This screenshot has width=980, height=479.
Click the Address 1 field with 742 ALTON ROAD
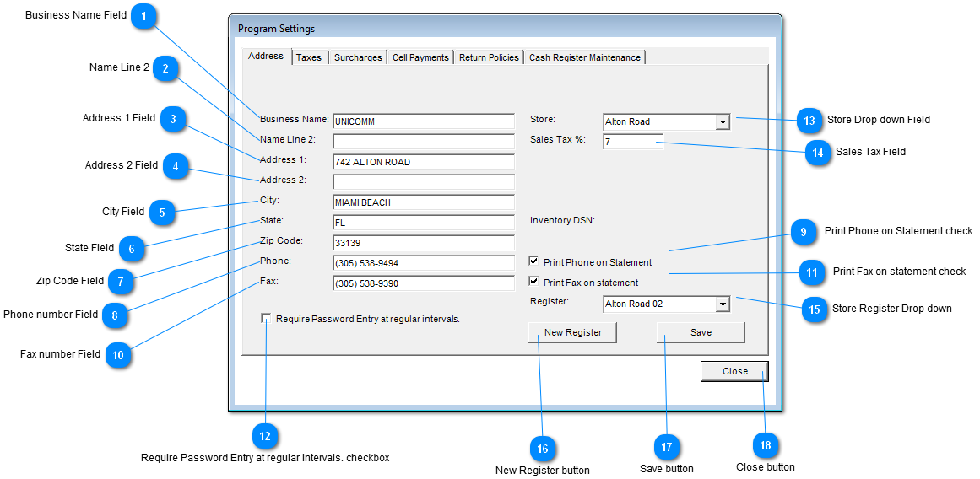[424, 162]
